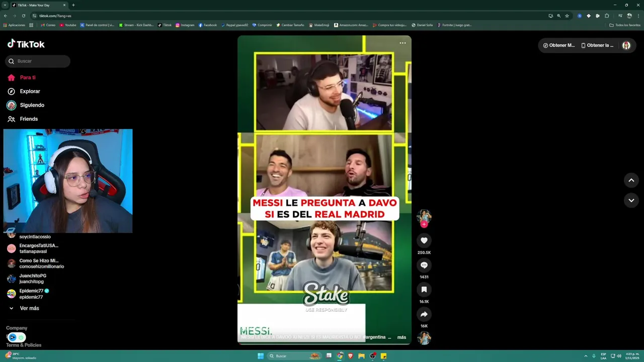The image size is (644, 362).
Task: Save the video with the bookmark icon
Action: tap(424, 290)
